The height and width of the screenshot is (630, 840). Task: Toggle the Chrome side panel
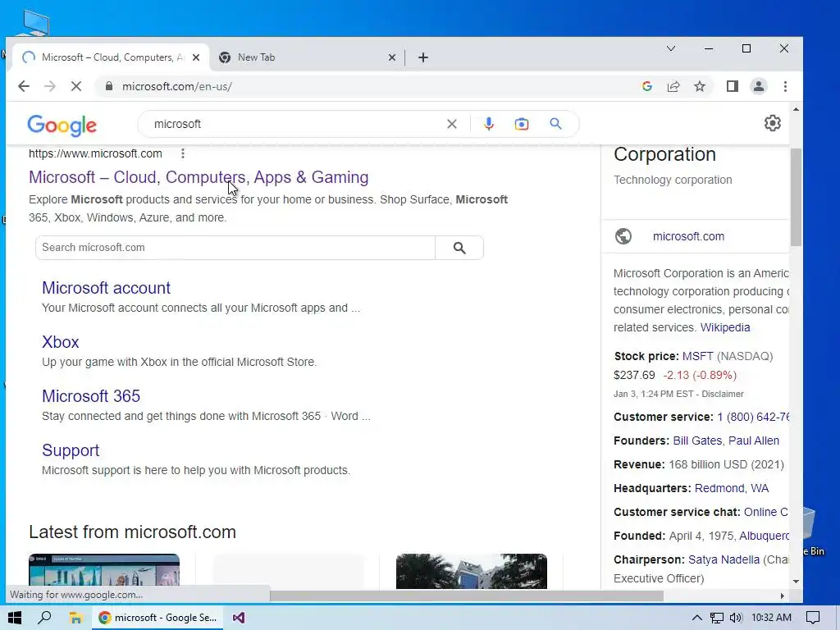(x=733, y=86)
